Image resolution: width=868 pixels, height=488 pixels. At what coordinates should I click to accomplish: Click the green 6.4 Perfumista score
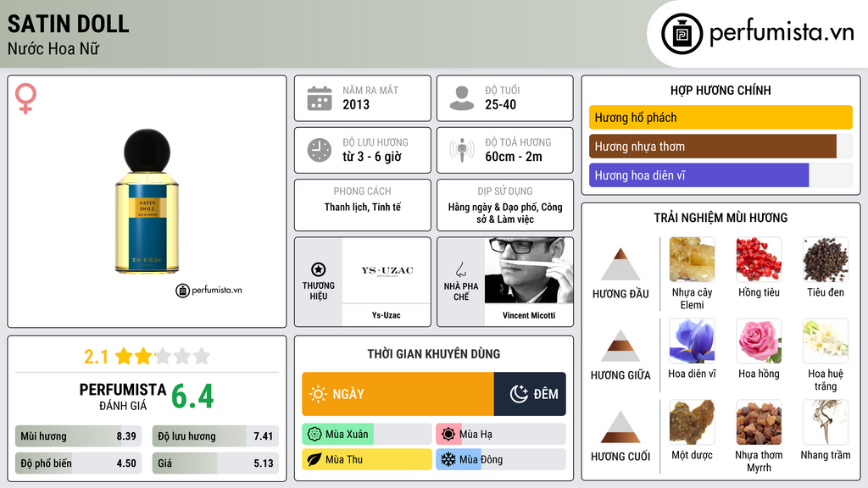(x=192, y=396)
